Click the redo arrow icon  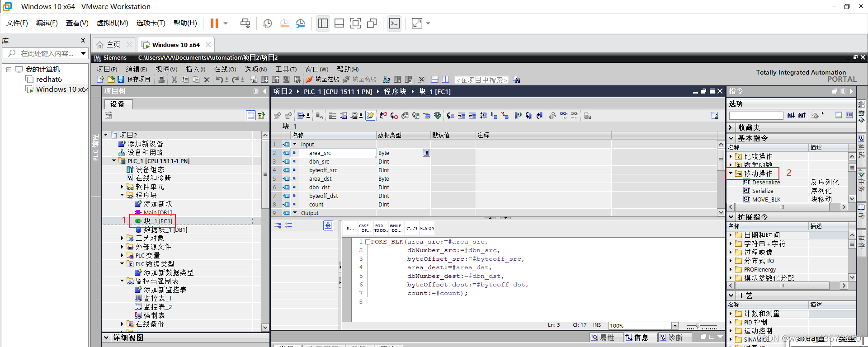[235, 80]
